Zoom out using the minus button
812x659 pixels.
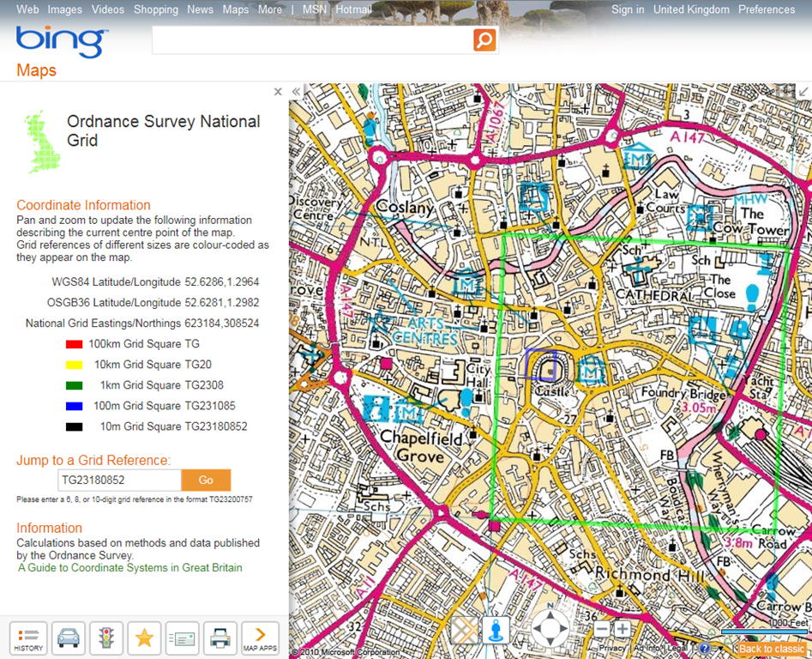point(602,629)
